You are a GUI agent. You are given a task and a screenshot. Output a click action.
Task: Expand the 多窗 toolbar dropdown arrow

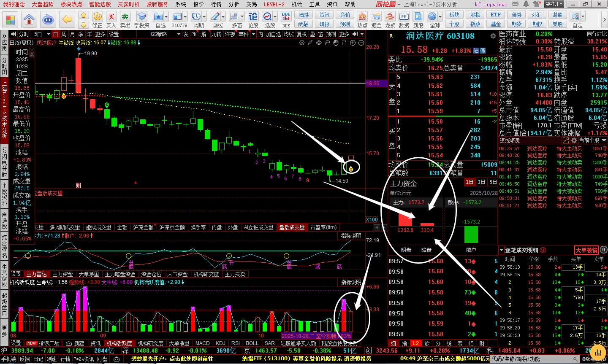point(243,17)
